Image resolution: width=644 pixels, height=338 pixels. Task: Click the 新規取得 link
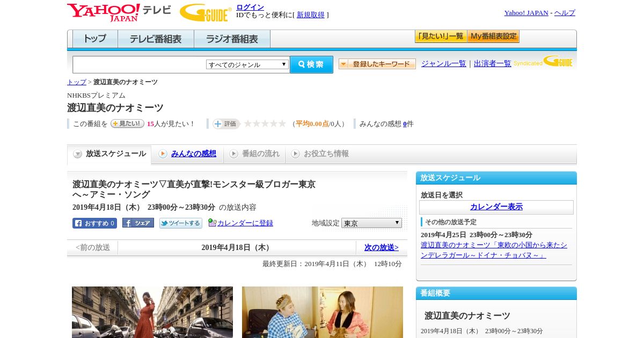311,15
